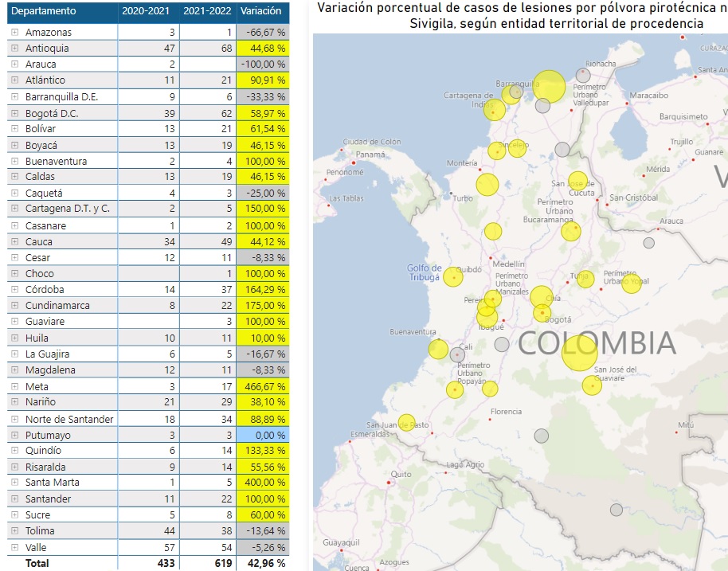The image size is (728, 571).
Task: Select the large yellow bubble near Barranquilla
Action: tap(549, 87)
